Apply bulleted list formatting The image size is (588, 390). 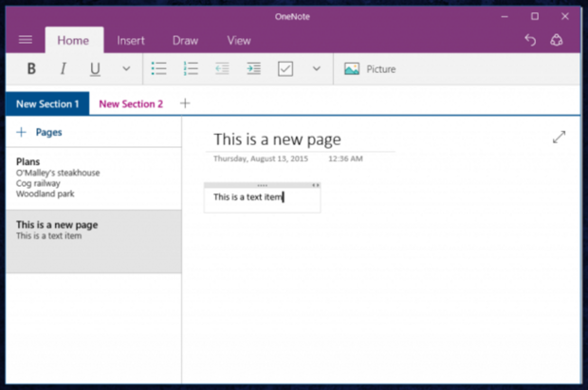pos(159,69)
